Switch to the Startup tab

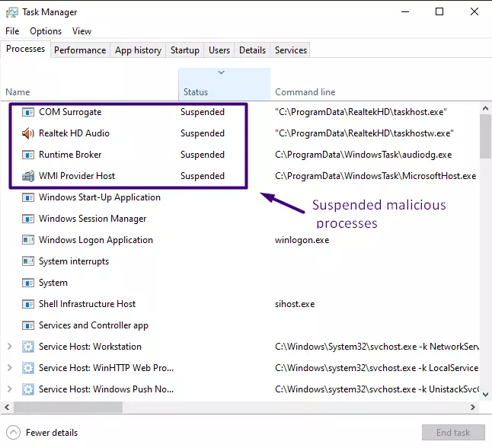(x=185, y=50)
